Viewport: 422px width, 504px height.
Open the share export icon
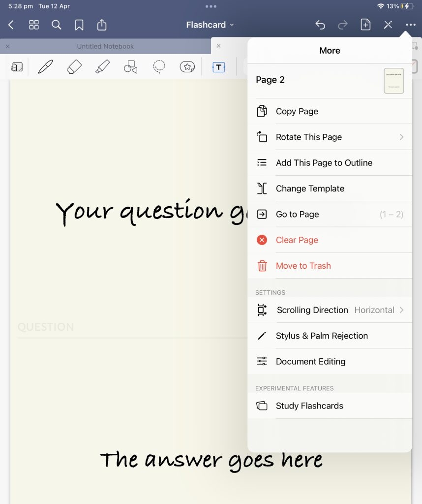102,25
